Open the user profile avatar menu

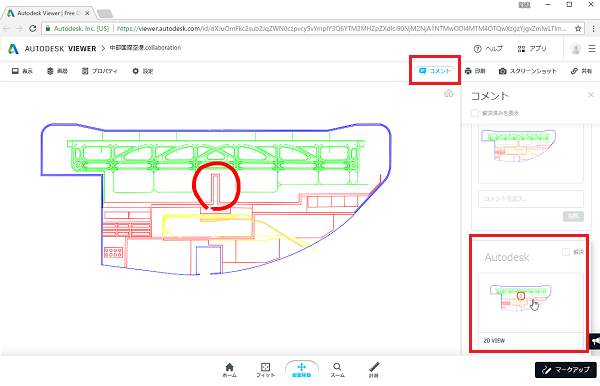[x=576, y=49]
